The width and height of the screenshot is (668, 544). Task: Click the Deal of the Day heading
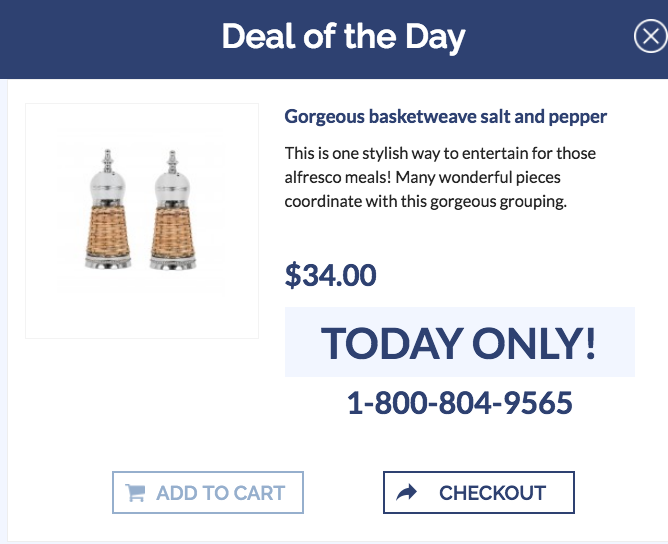(343, 38)
